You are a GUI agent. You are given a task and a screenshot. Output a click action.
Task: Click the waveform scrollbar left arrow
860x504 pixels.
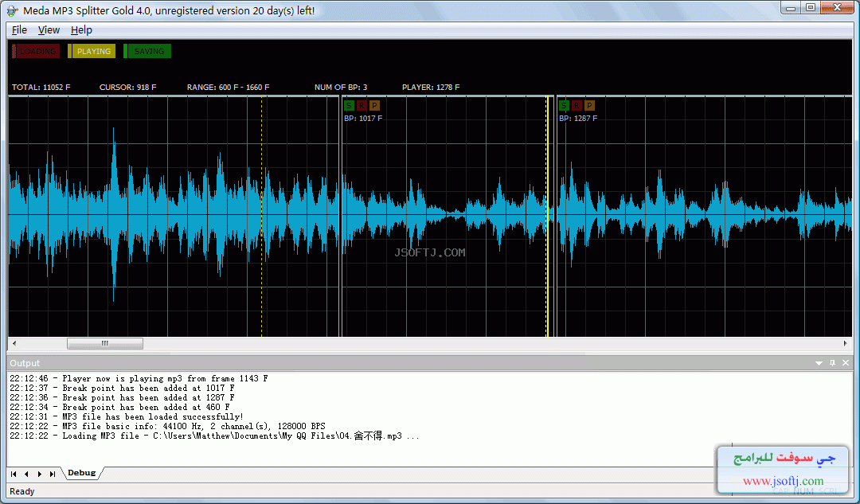(x=14, y=343)
